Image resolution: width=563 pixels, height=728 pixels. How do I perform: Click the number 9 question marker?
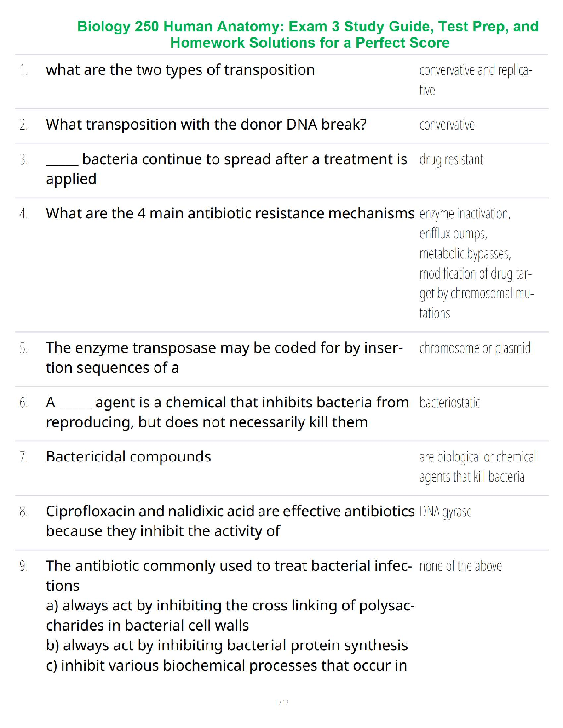23,566
